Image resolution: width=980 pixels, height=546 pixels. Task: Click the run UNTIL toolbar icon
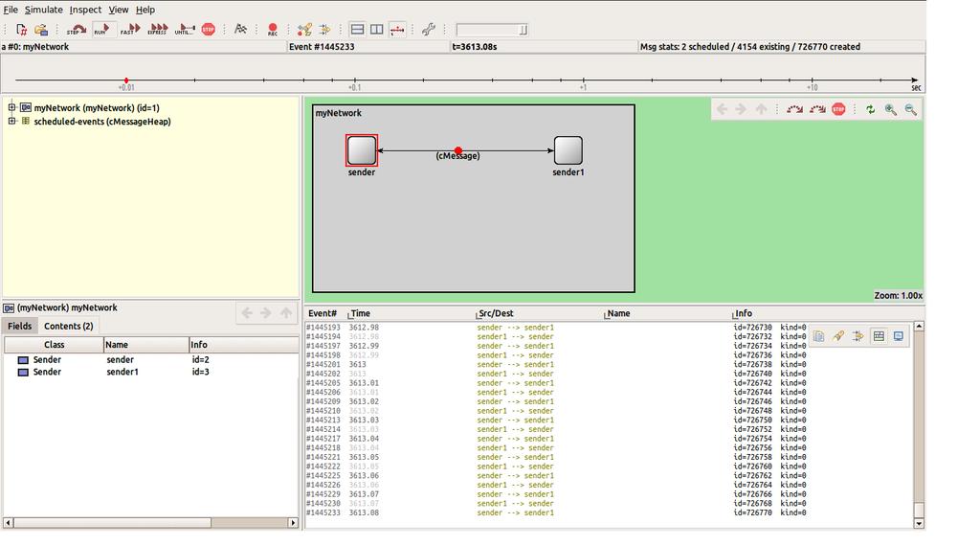coord(185,30)
